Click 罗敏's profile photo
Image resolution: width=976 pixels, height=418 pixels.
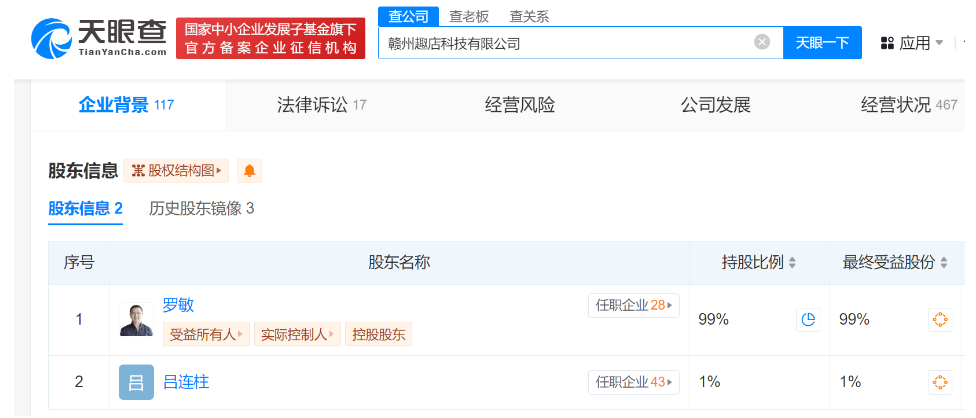coord(136,320)
